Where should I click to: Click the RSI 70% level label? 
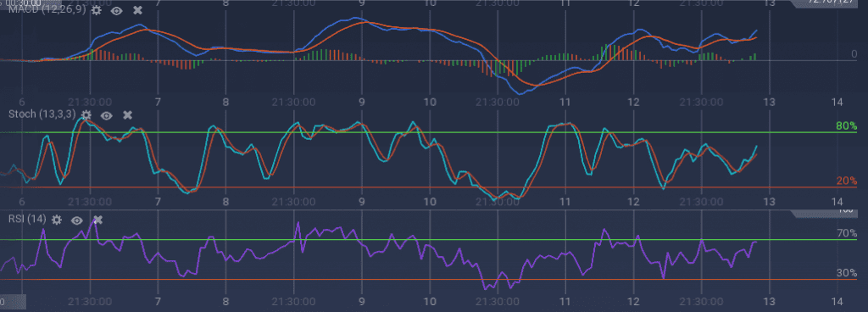pos(847,233)
